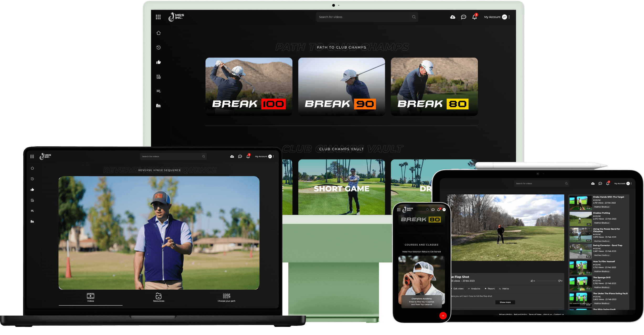644x335 pixels.
Task: Select the Choose your path tab on the laptop
Action: click(x=226, y=297)
